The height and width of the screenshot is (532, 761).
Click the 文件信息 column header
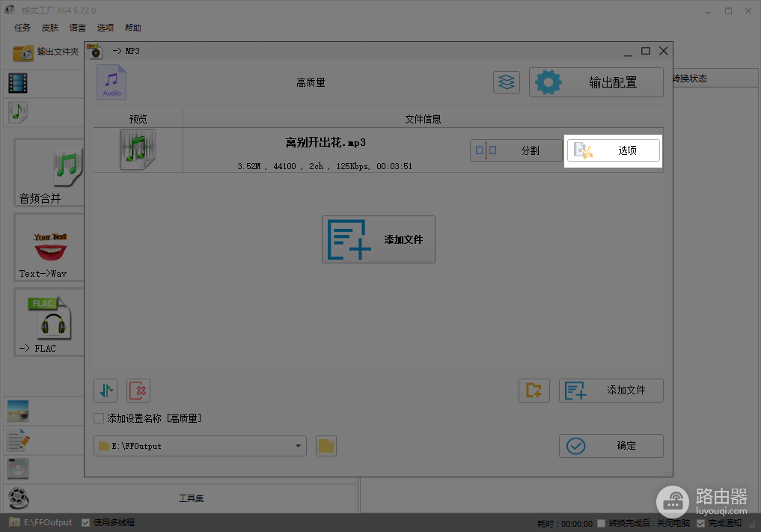423,119
